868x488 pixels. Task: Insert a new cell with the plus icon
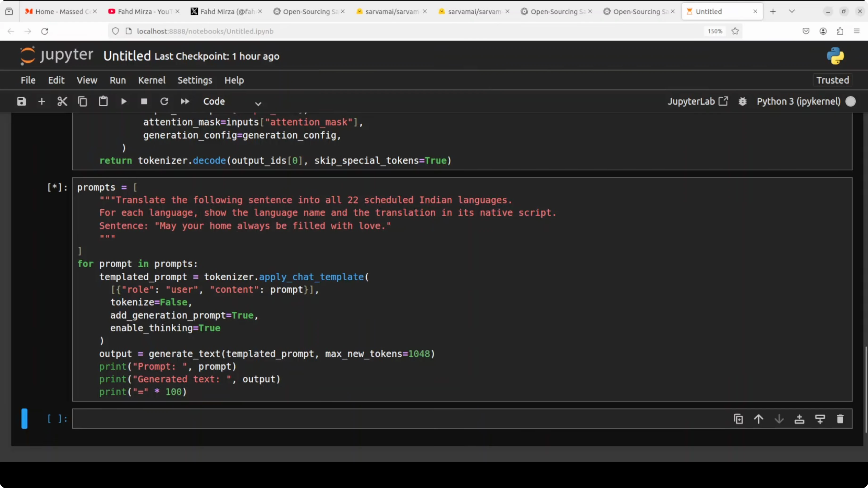tap(42, 101)
